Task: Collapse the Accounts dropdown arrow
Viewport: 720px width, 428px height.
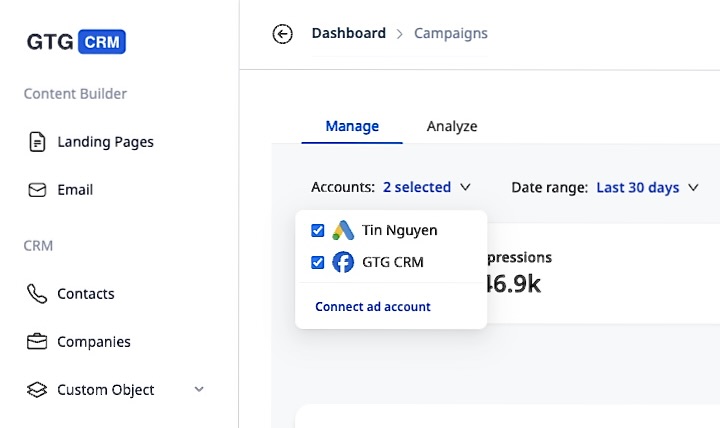Action: click(466, 187)
